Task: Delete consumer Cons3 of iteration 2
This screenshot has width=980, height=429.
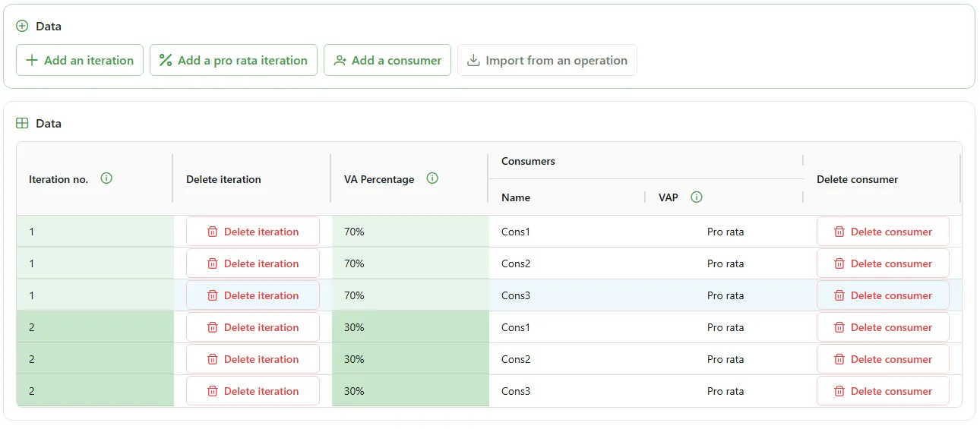Action: pos(883,391)
